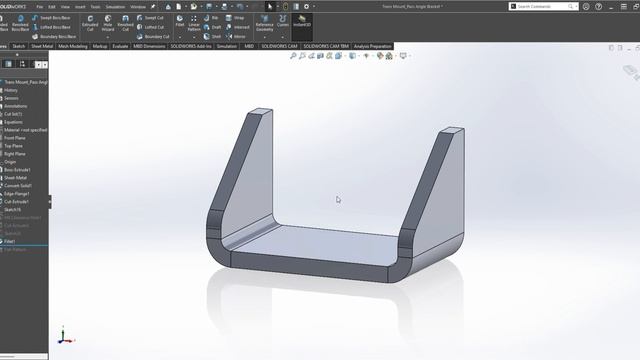The image size is (640, 360).
Task: Open the Help question mark icon
Action: [x=598, y=7]
